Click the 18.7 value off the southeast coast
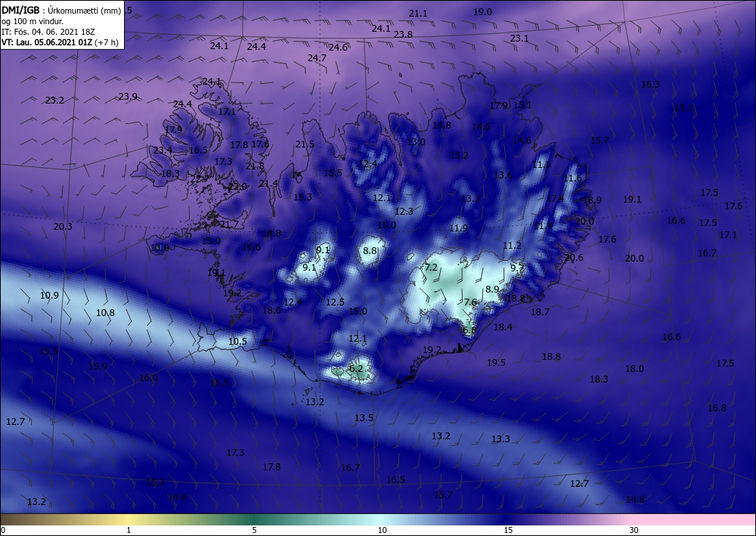 (x=540, y=312)
